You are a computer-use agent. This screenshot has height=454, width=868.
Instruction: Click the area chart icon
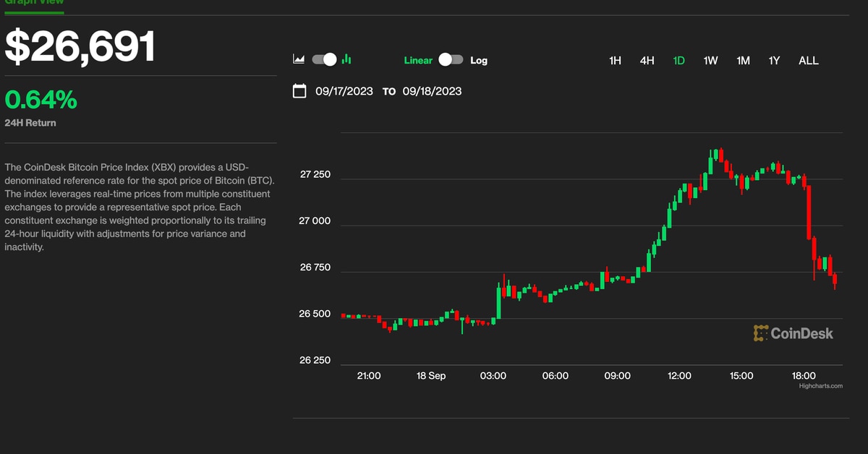(299, 60)
